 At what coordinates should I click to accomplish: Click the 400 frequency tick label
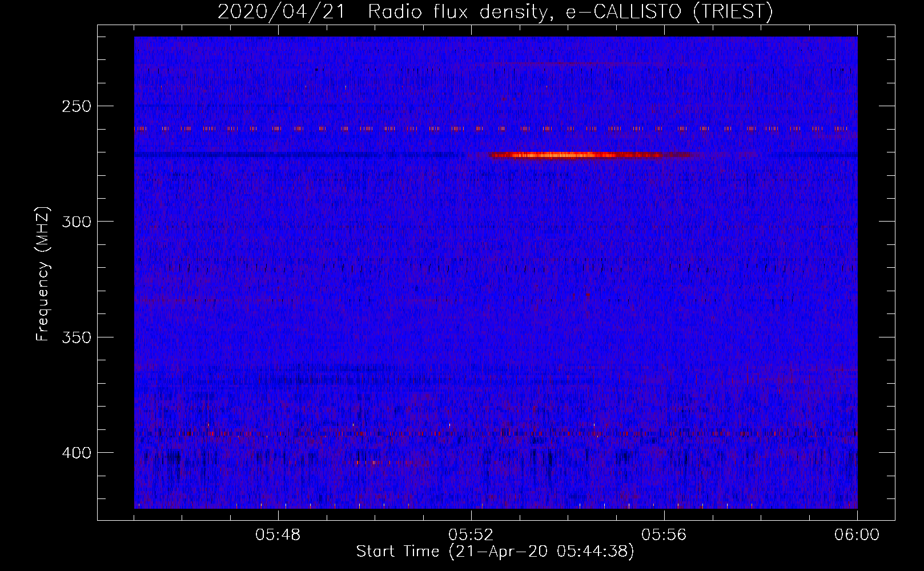click(77, 453)
